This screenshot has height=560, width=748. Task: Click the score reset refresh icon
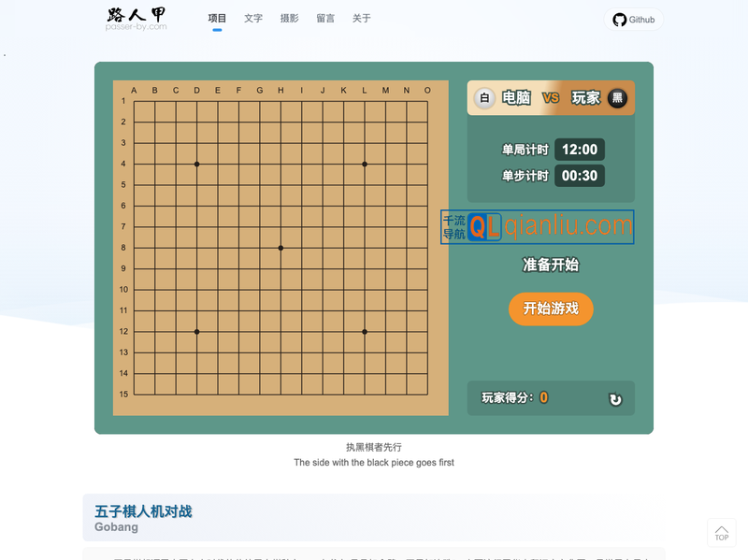(x=614, y=398)
